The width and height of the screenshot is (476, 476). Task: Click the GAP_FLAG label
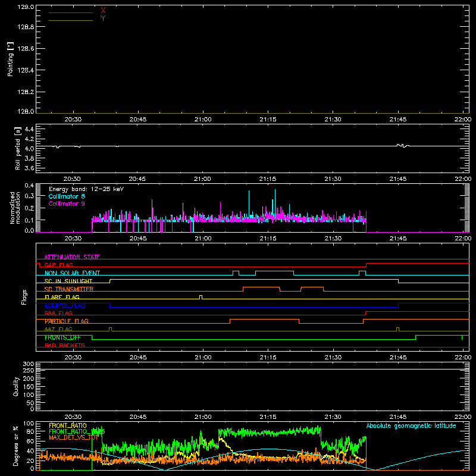tap(58, 265)
